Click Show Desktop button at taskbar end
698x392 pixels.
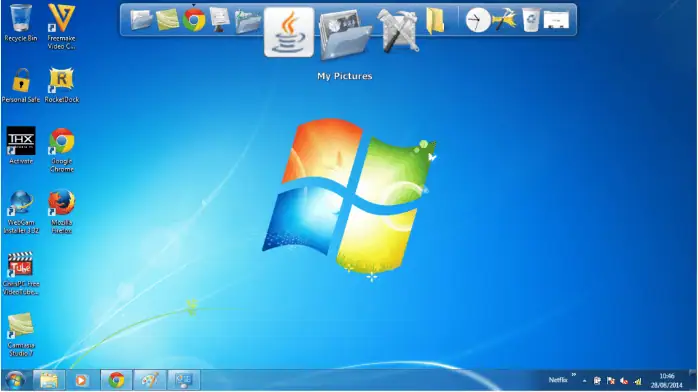(x=692, y=380)
